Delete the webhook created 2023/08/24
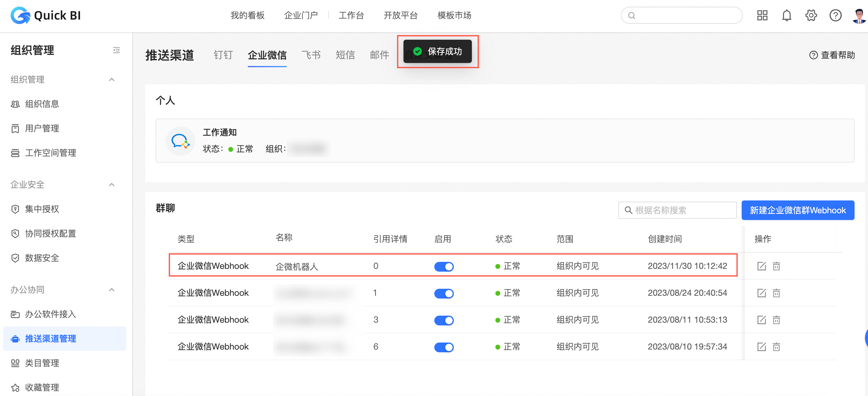Viewport: 868px width, 396px height. pyautogui.click(x=776, y=293)
